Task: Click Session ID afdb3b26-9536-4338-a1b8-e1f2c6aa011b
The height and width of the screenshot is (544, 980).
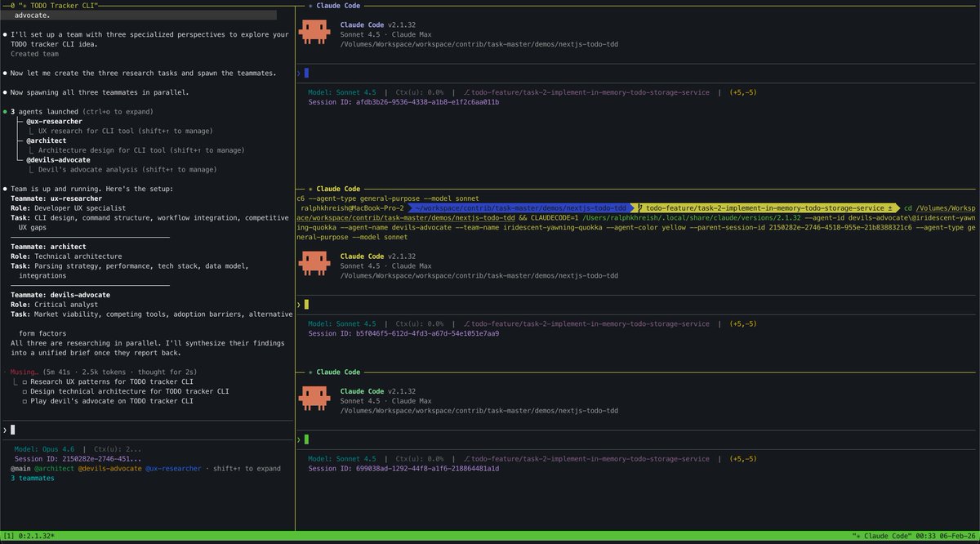Action: coord(403,102)
